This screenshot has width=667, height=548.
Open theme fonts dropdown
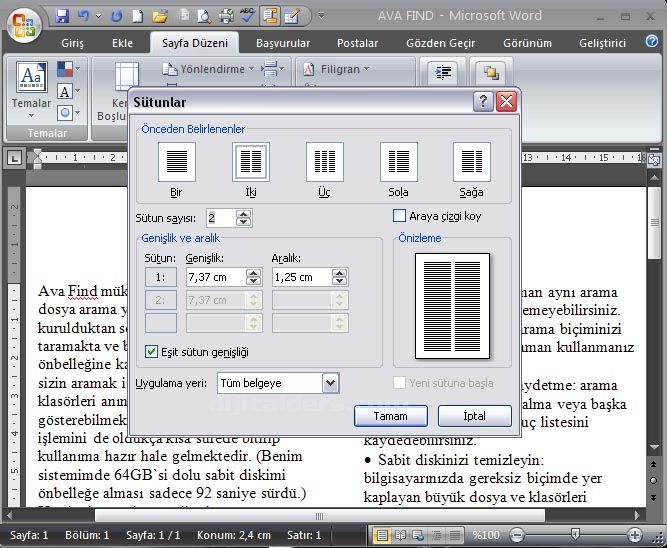[x=68, y=91]
